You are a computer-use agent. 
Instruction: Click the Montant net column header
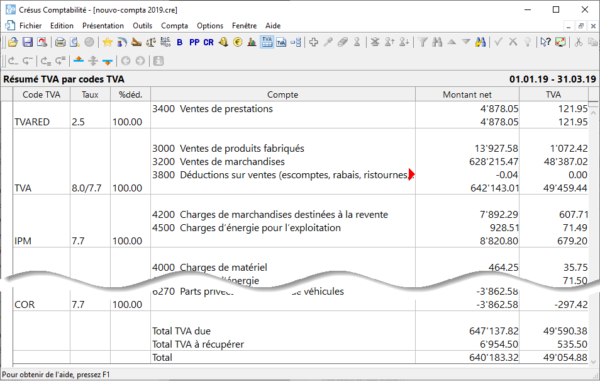(467, 94)
